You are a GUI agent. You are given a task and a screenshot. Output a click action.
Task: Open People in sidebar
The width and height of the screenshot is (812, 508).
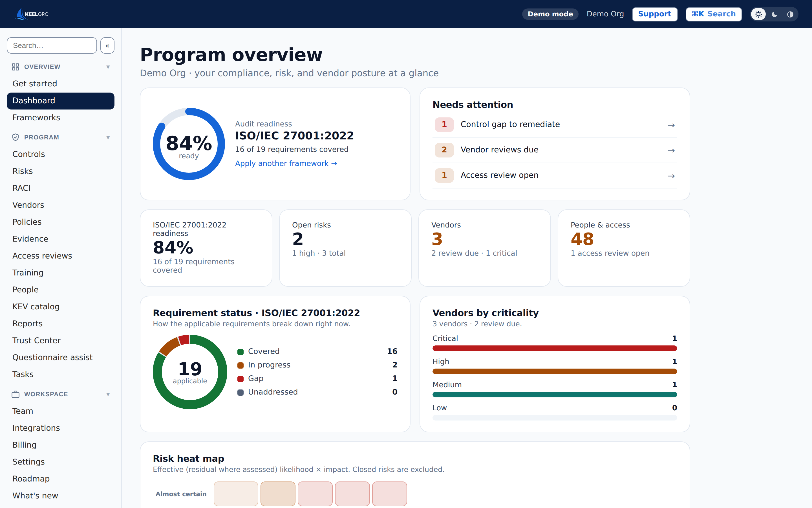[60, 290]
